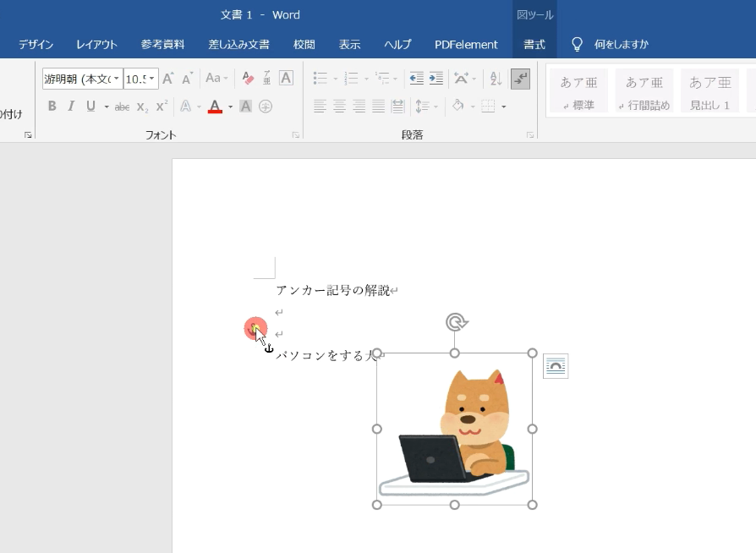The width and height of the screenshot is (756, 553).
Task: Toggle Bold formatting
Action: (52, 107)
